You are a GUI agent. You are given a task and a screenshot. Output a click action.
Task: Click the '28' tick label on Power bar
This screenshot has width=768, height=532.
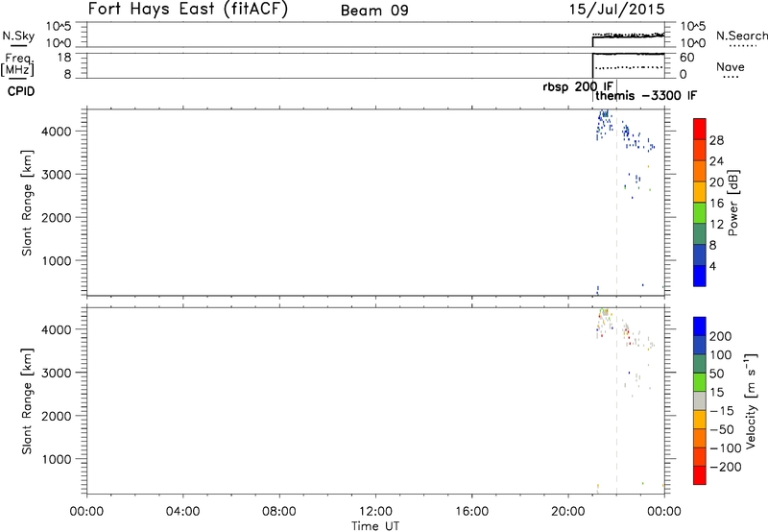click(x=716, y=140)
